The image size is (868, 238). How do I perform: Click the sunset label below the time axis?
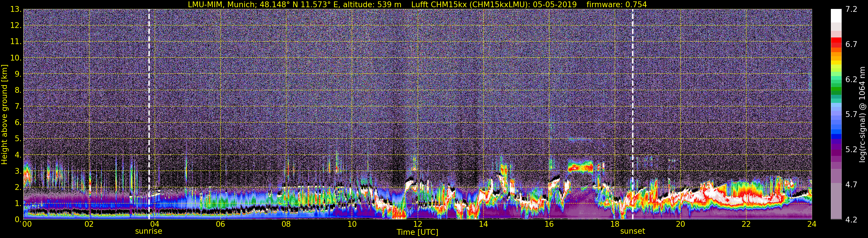[x=632, y=231]
